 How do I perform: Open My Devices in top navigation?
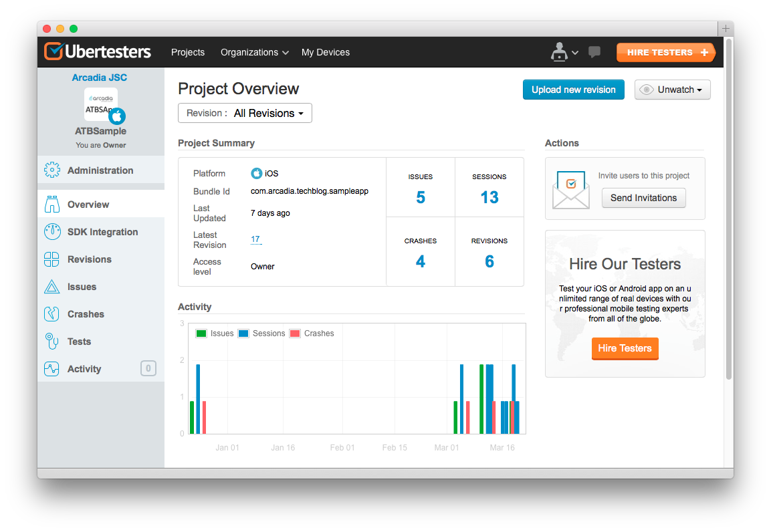[326, 52]
